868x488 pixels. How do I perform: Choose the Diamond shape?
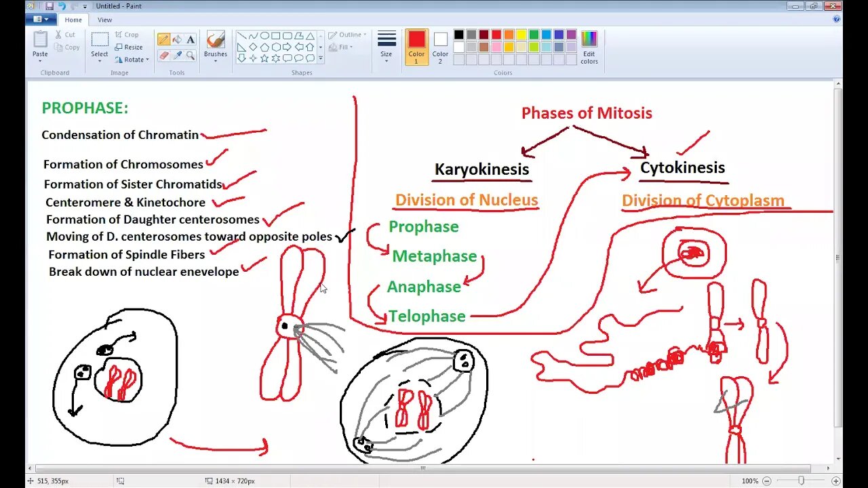click(x=253, y=47)
